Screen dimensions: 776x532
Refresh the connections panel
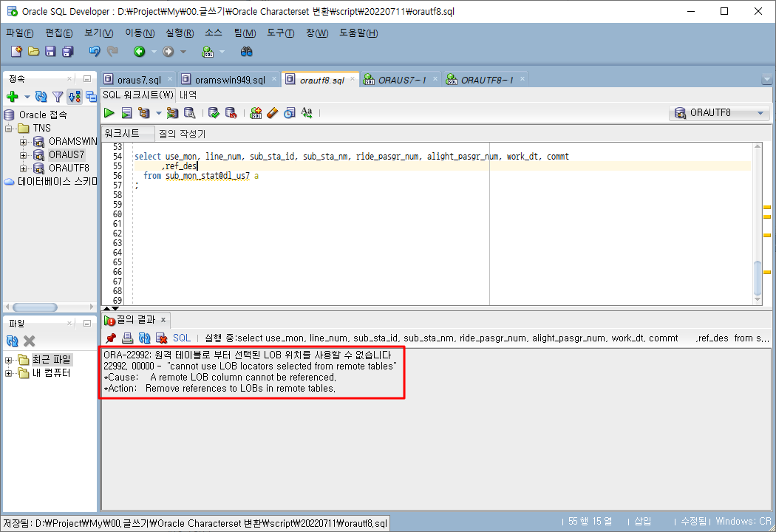click(41, 97)
